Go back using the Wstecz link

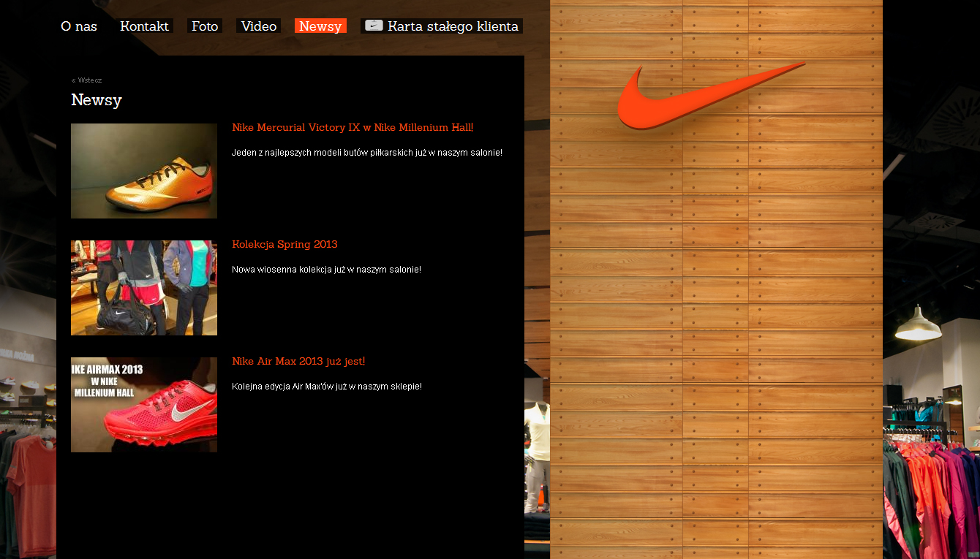[x=87, y=80]
